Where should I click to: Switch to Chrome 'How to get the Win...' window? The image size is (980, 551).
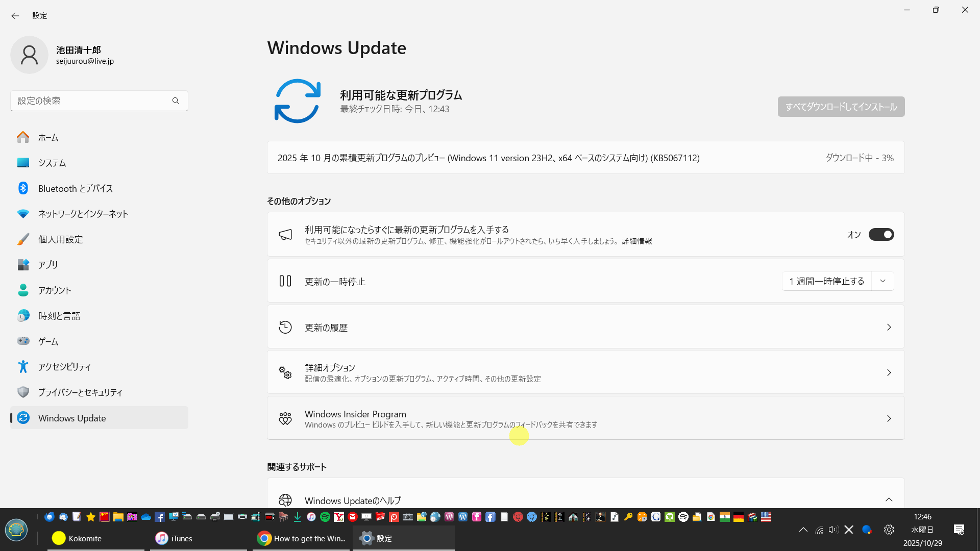coord(301,538)
